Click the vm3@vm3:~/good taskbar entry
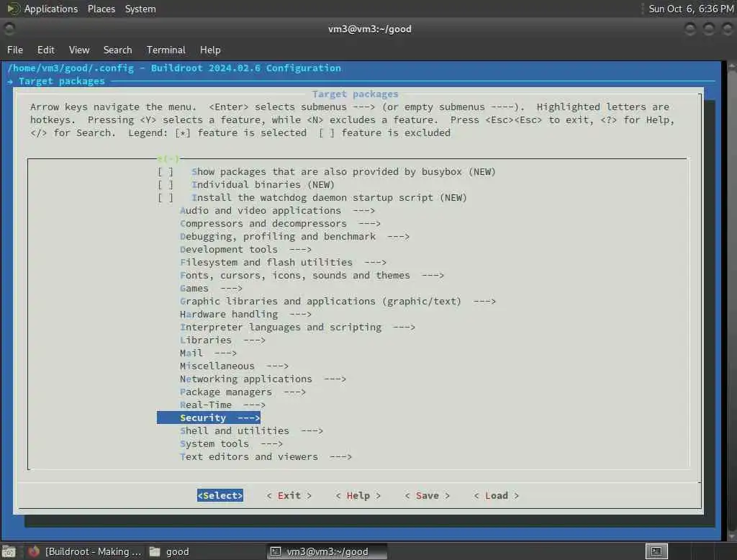The image size is (737, 560). (327, 551)
